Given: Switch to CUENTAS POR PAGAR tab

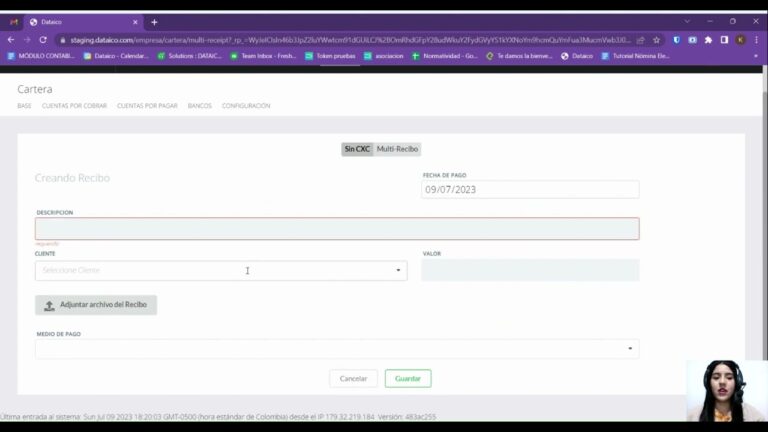Looking at the screenshot, I should [x=147, y=106].
